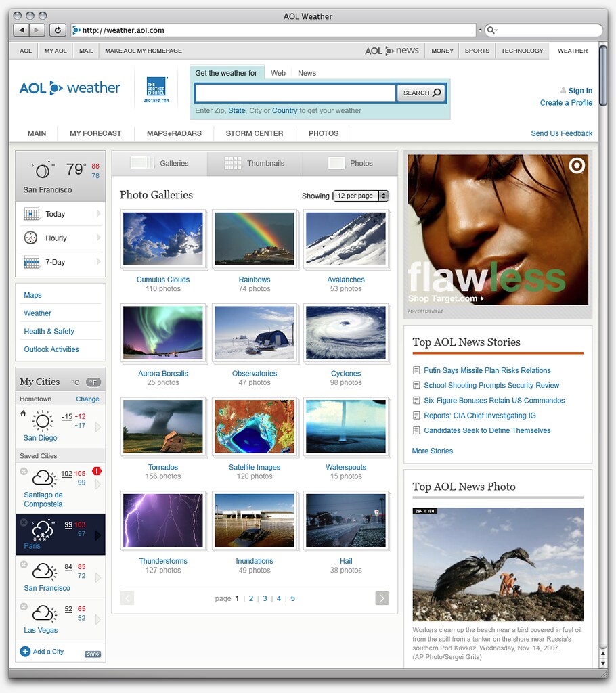
Task: Go to gallery page 3
Action: [265, 598]
